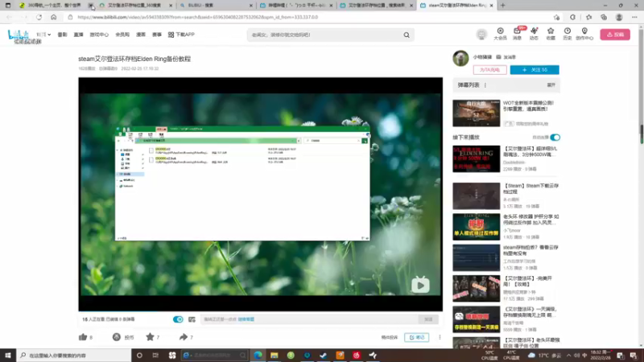Click the browser home button
This screenshot has height=362, width=644.
click(53, 17)
